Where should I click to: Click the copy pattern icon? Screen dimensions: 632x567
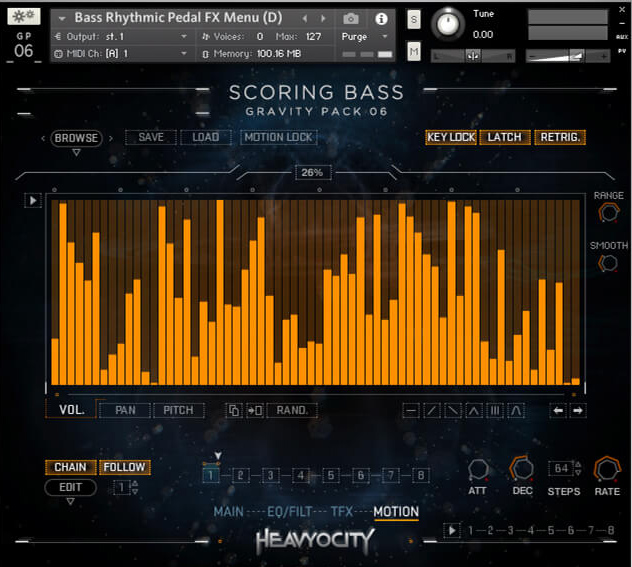[x=234, y=411]
